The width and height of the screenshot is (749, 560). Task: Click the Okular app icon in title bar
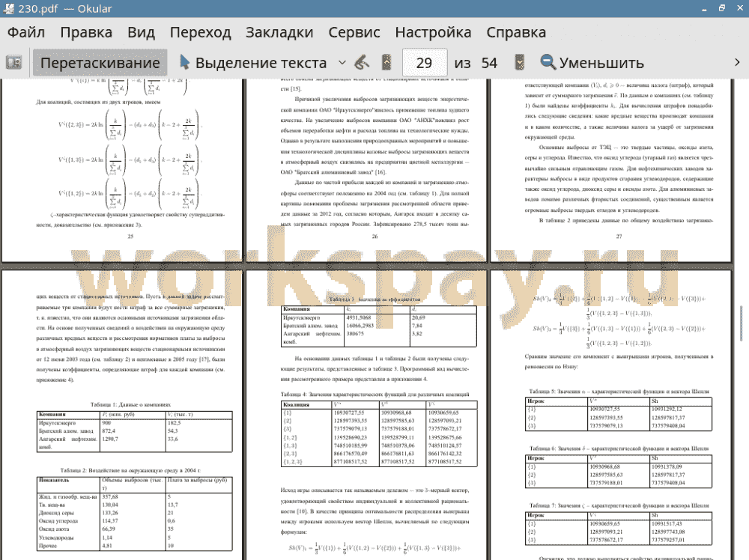click(x=8, y=8)
